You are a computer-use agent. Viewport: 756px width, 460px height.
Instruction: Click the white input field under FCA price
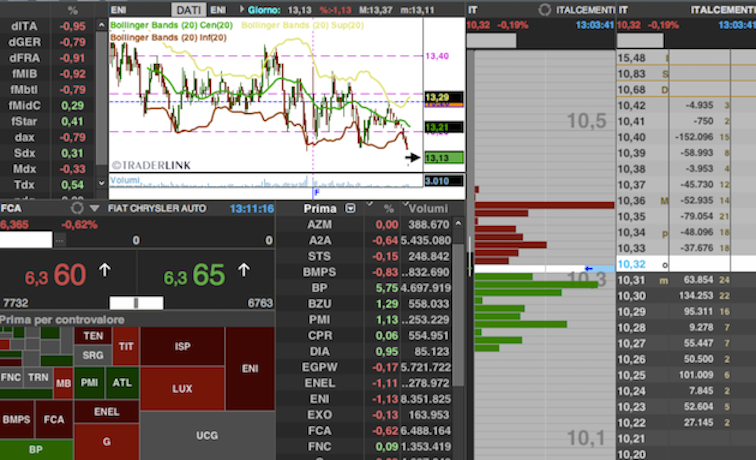click(26, 240)
